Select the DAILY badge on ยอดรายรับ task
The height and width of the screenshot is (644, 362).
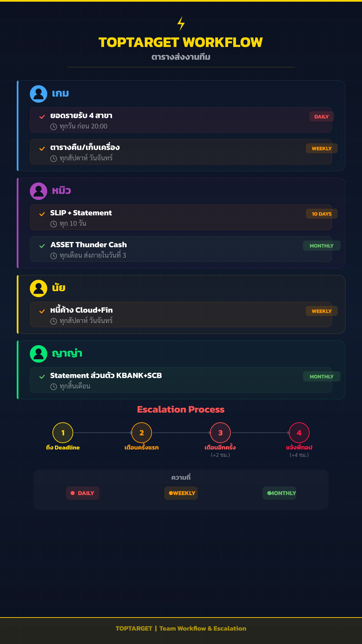pyautogui.click(x=321, y=117)
